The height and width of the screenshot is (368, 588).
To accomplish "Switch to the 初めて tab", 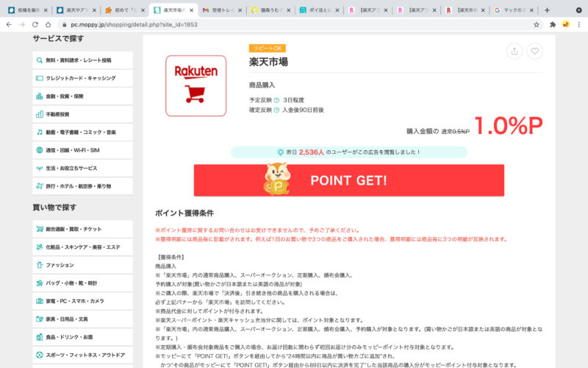I will click(124, 10).
